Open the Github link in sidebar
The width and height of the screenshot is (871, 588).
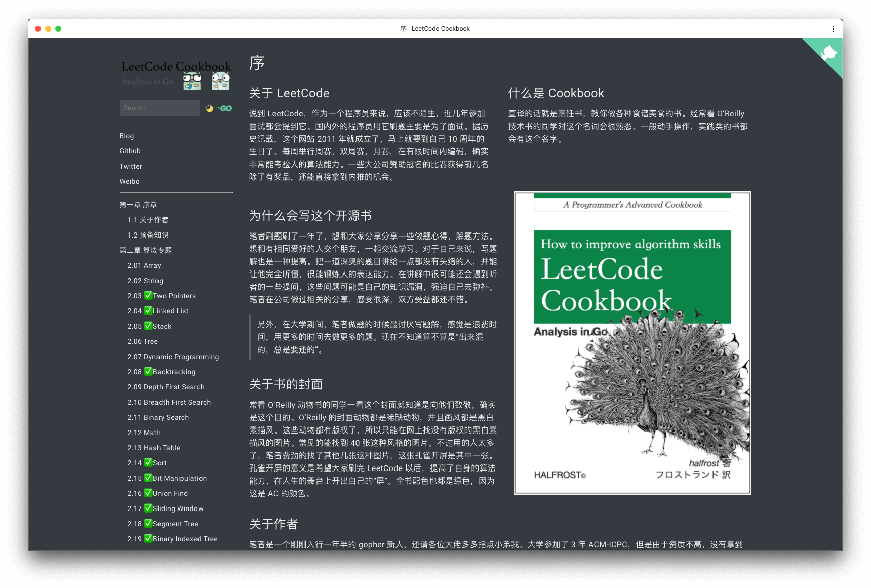pyautogui.click(x=130, y=151)
